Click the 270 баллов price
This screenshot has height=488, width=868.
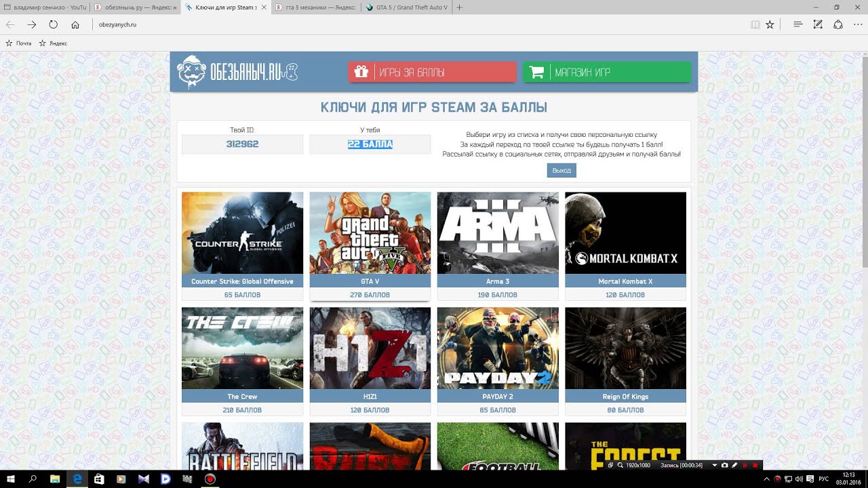pos(370,295)
